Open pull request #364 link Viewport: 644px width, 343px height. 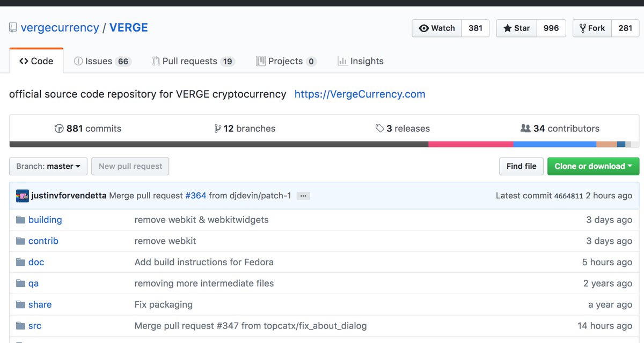point(196,196)
